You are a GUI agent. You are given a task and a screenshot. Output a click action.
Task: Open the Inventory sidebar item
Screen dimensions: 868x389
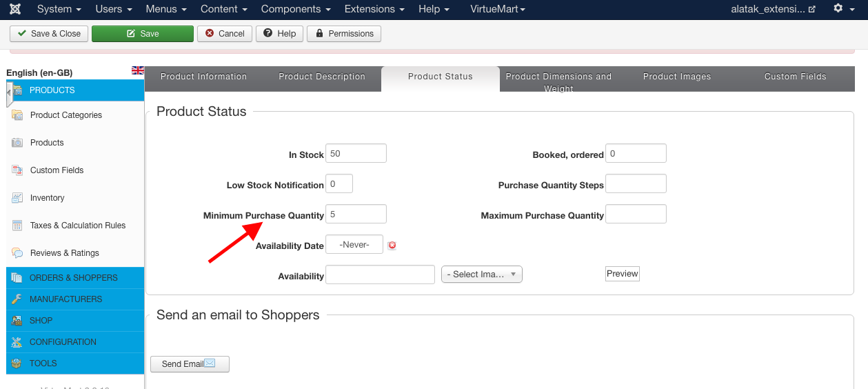pos(47,198)
